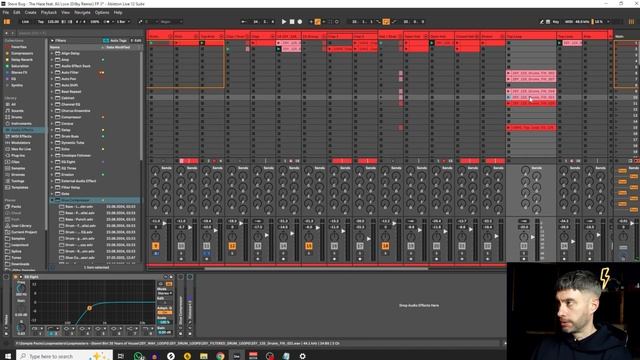Image resolution: width=640 pixels, height=360 pixels.
Task: Click the Follow arrow left of song position
Action: tap(244, 22)
